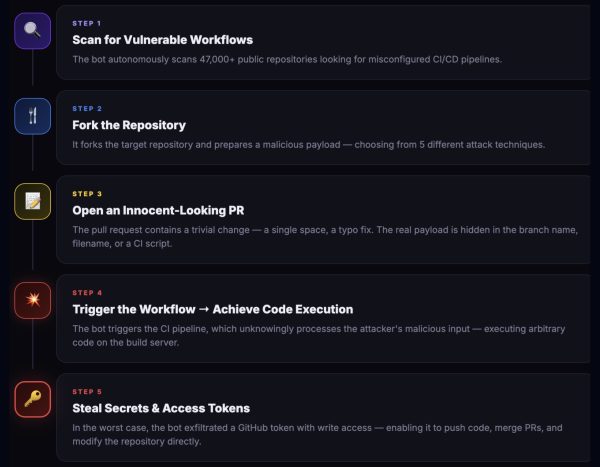Select the "Steal Secrets & Access Tokens" heading

[x=161, y=408]
